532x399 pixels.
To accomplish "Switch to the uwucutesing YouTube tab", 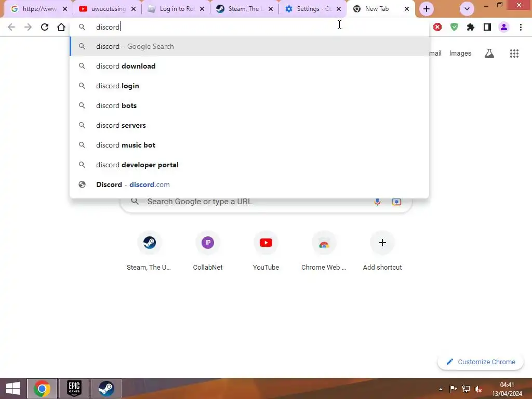I will [103, 9].
